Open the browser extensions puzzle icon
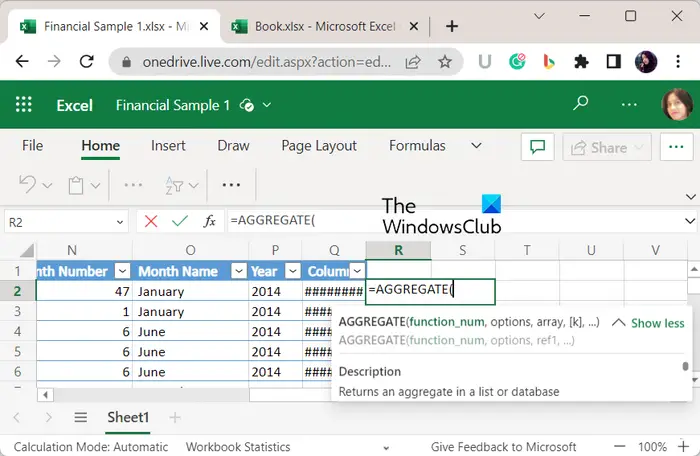 click(581, 61)
